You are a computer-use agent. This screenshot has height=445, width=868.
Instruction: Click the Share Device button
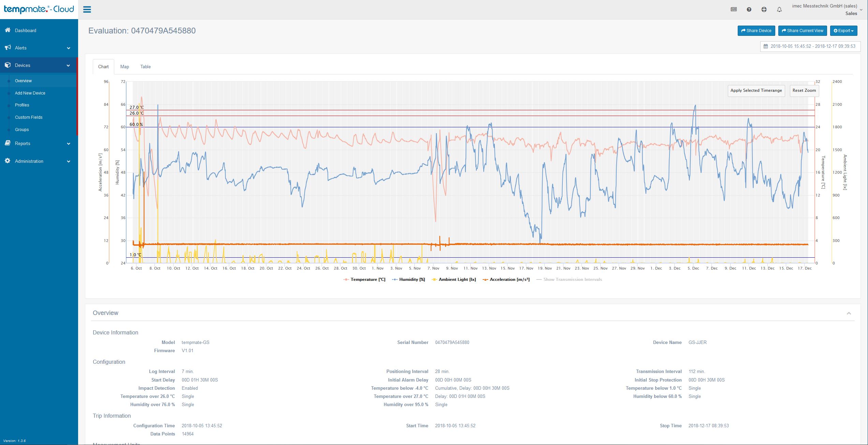tap(756, 31)
